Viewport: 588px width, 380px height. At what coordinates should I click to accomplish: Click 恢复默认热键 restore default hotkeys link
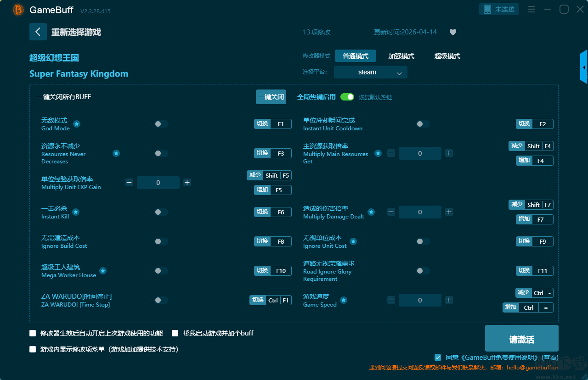click(375, 97)
